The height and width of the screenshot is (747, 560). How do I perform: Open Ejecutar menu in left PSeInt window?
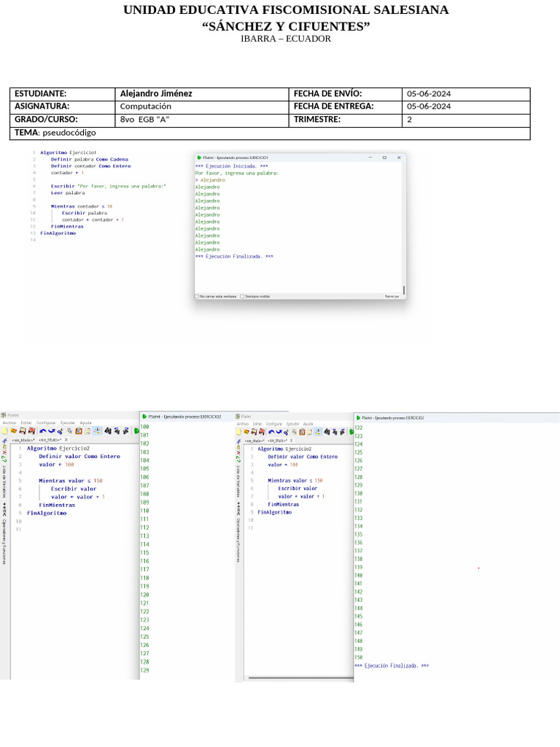[67, 422]
